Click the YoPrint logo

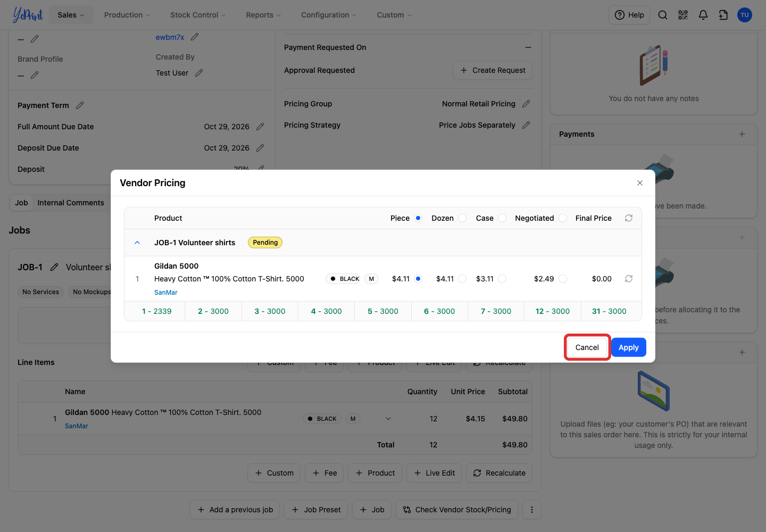(28, 15)
